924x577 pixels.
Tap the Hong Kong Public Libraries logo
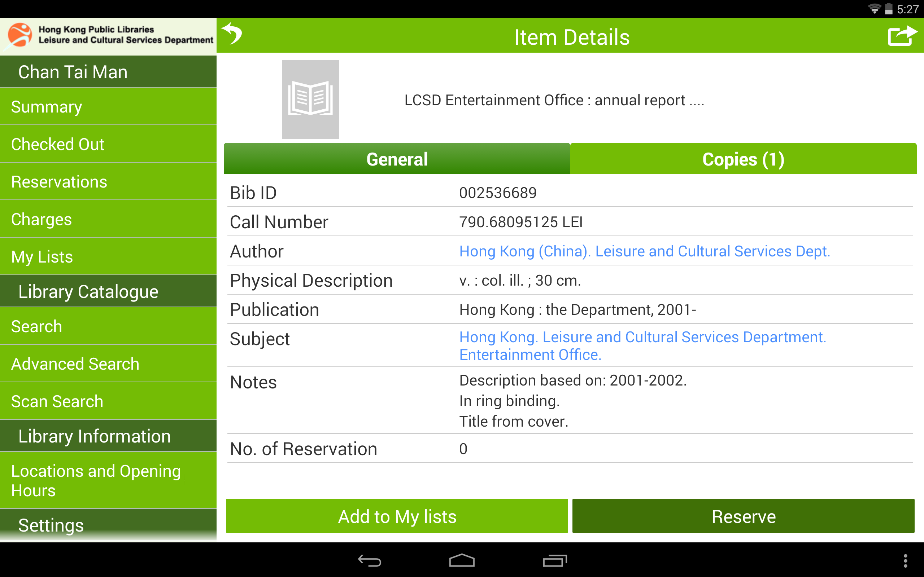click(108, 35)
